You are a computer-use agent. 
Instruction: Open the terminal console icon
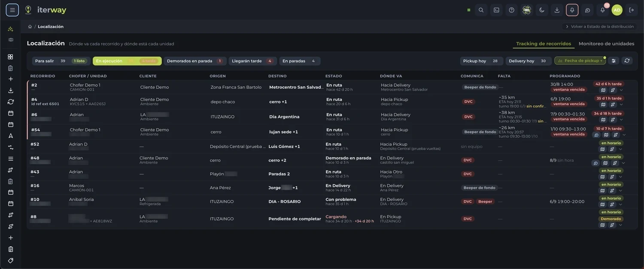click(x=496, y=10)
